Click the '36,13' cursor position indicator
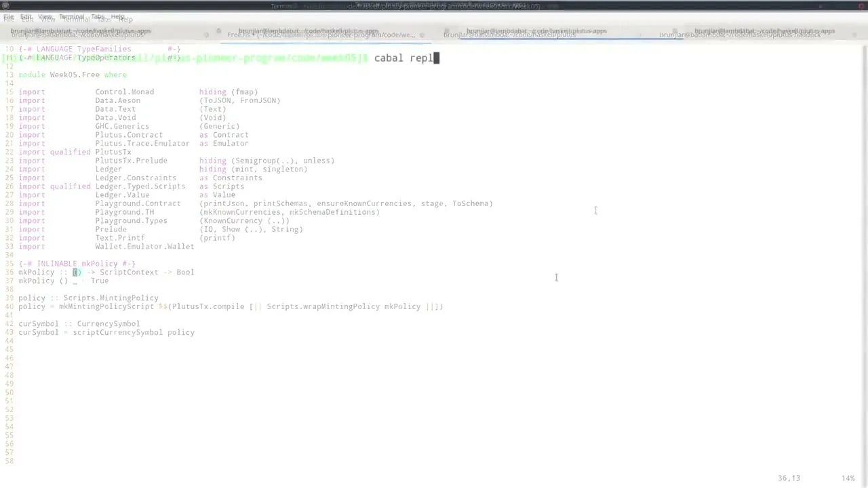Viewport: 868px width, 488px height. [x=789, y=479]
